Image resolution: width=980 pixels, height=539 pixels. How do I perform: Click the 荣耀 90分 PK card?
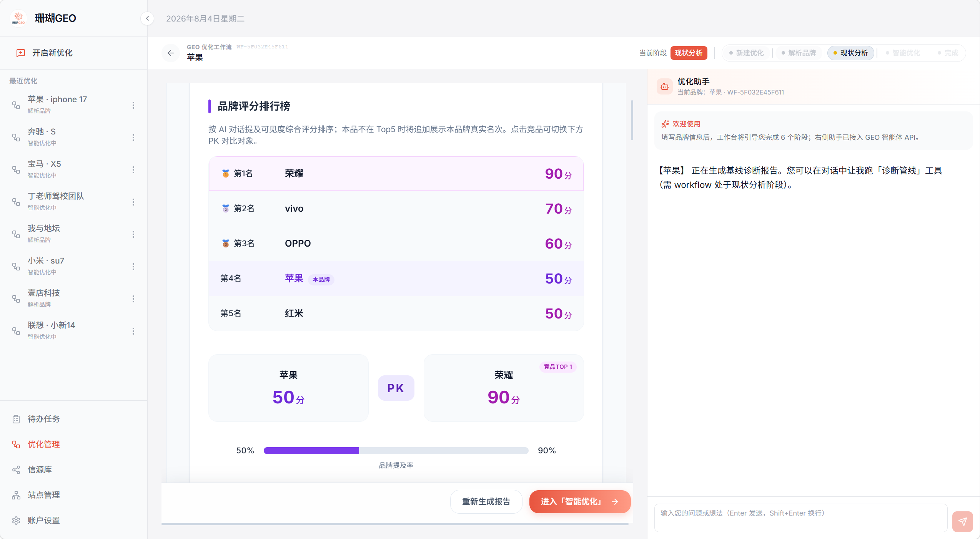point(504,388)
